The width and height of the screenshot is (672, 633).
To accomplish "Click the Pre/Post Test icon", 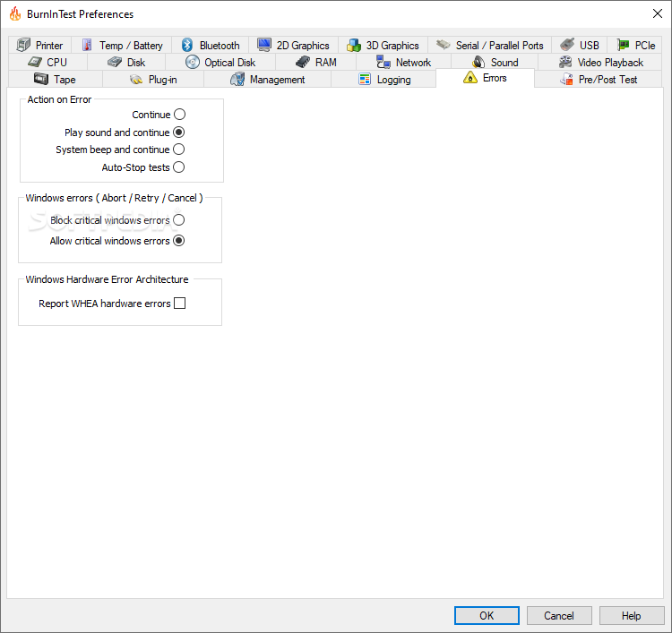I will (x=566, y=79).
